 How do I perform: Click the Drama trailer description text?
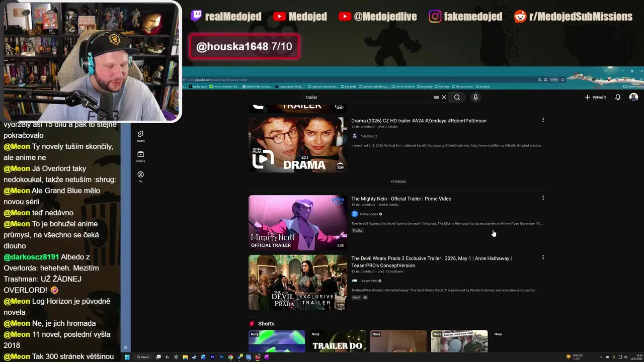(448, 145)
